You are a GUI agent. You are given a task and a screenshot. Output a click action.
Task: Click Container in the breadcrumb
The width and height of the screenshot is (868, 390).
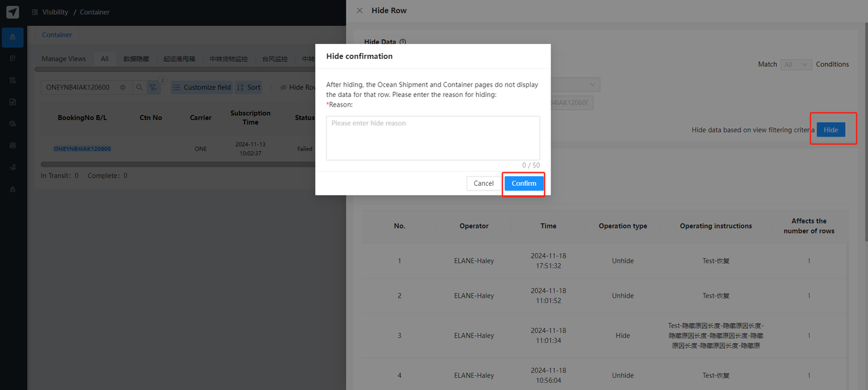click(x=94, y=12)
